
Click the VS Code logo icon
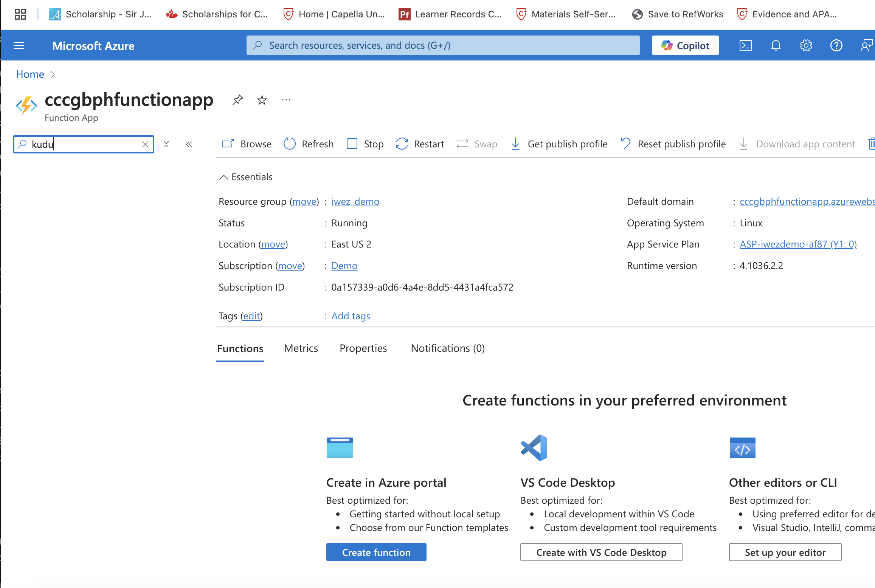coord(534,447)
